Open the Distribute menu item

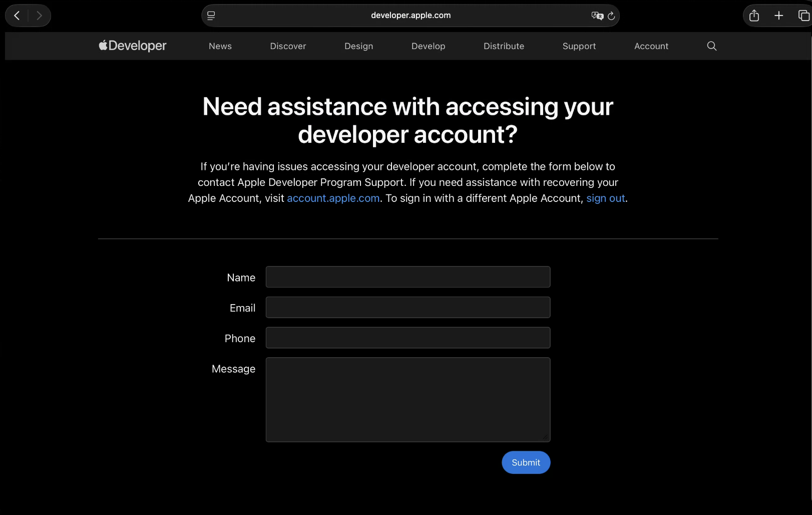(x=504, y=46)
